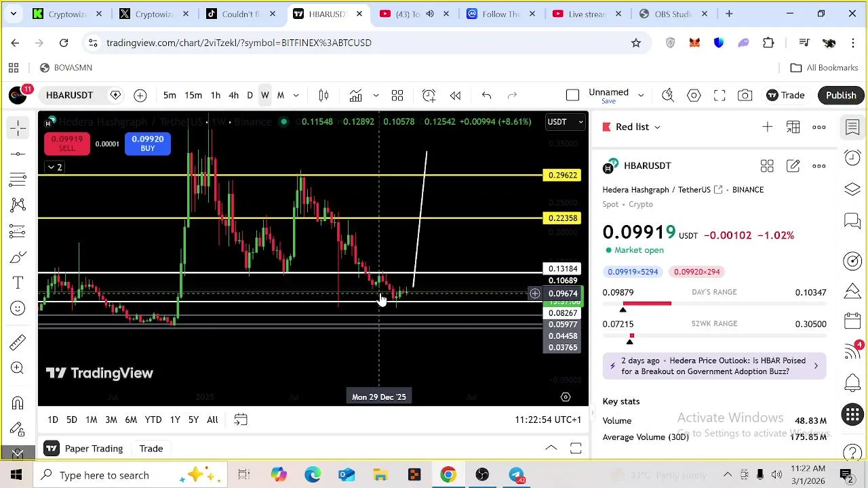Image resolution: width=868 pixels, height=488 pixels.
Task: Open object tree layers icon
Action: (852, 189)
